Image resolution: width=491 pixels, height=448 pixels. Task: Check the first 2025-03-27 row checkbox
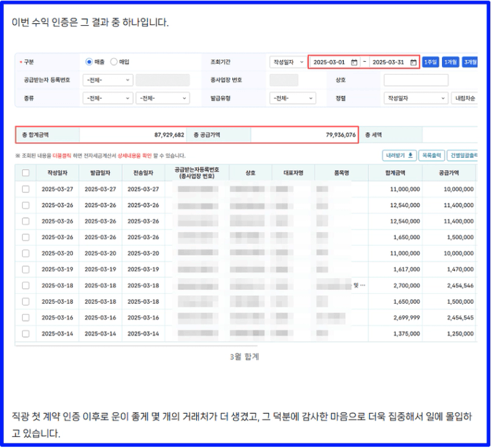(26, 189)
